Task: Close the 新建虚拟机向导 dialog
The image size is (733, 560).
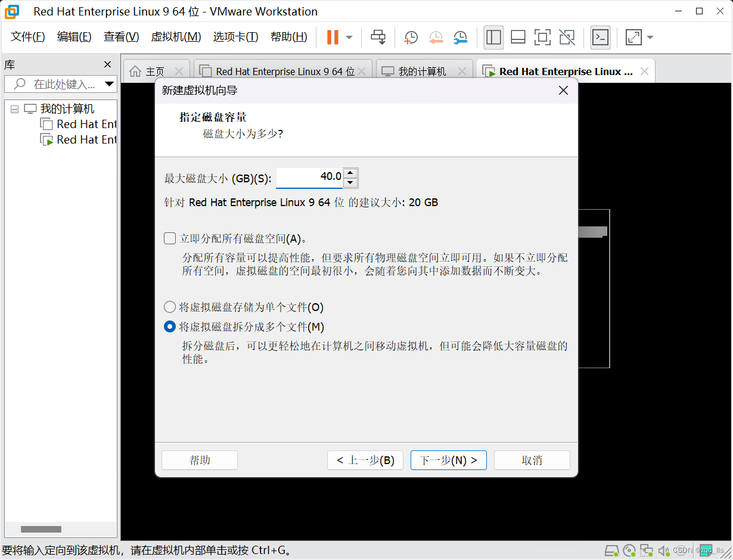Action: pos(563,91)
